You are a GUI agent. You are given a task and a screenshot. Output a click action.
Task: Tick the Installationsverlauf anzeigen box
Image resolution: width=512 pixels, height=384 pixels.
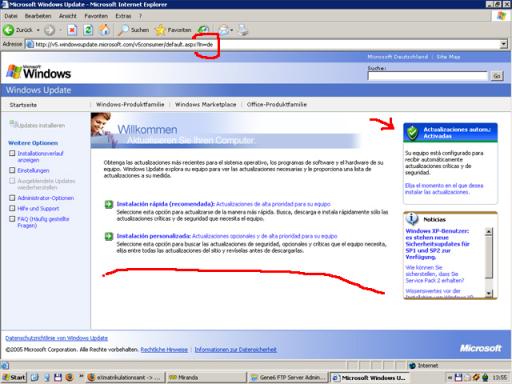pyautogui.click(x=12, y=153)
